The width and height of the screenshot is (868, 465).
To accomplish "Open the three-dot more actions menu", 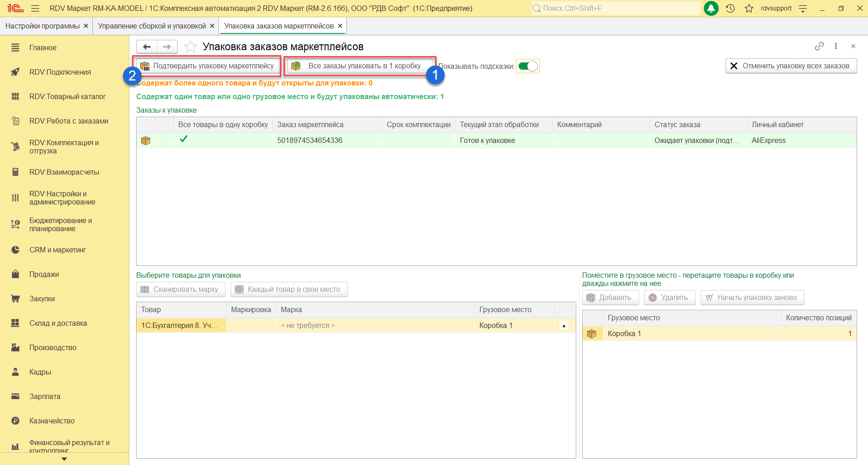I will point(836,46).
